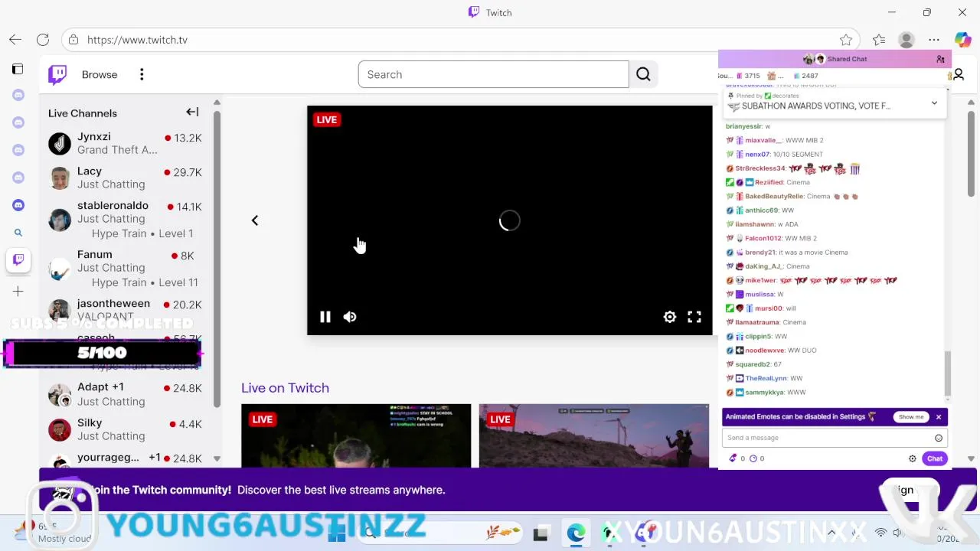This screenshot has width=980, height=551.
Task: Click Show me on the Animated Emotes notice
Action: [911, 417]
